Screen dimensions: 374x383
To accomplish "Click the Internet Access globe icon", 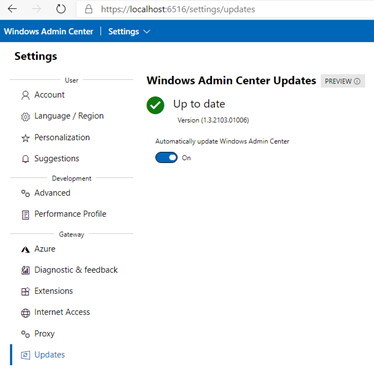I will point(25,313).
